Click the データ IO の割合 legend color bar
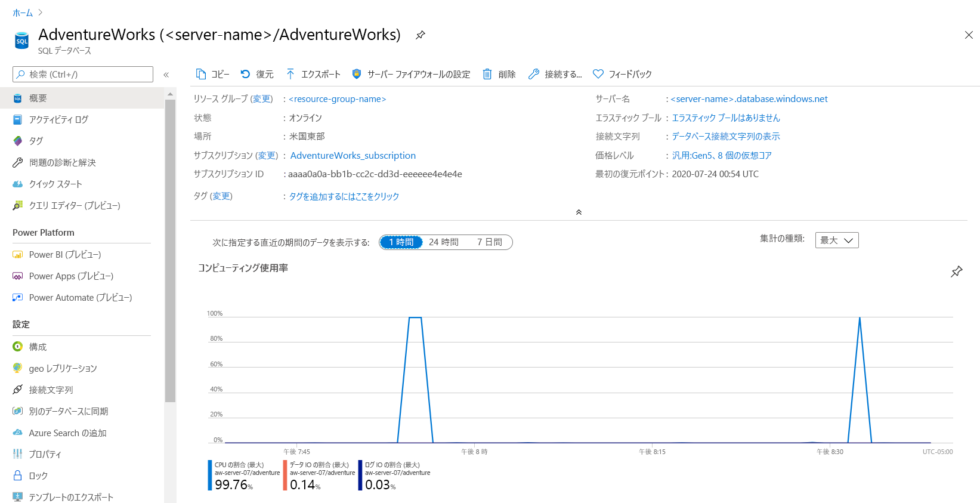This screenshot has height=503, width=980. (285, 475)
